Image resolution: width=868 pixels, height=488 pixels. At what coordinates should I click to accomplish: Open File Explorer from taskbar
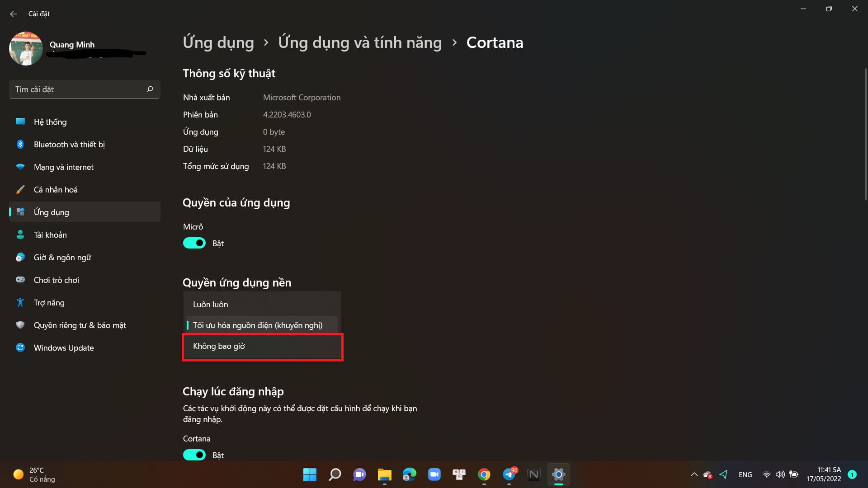pyautogui.click(x=384, y=474)
